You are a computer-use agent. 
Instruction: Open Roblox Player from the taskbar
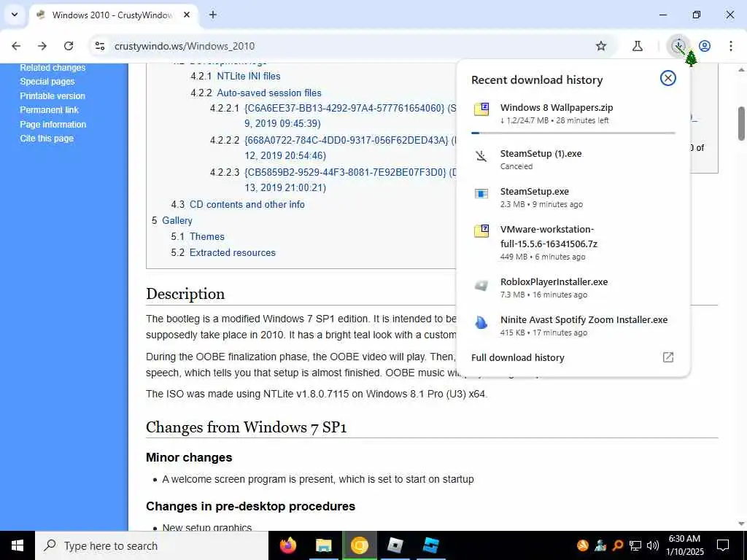pyautogui.click(x=395, y=545)
